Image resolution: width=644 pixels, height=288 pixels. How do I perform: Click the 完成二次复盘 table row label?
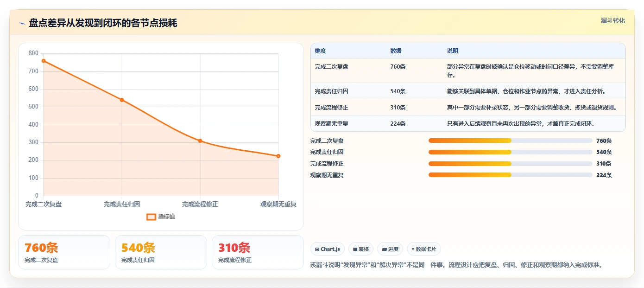coord(331,67)
